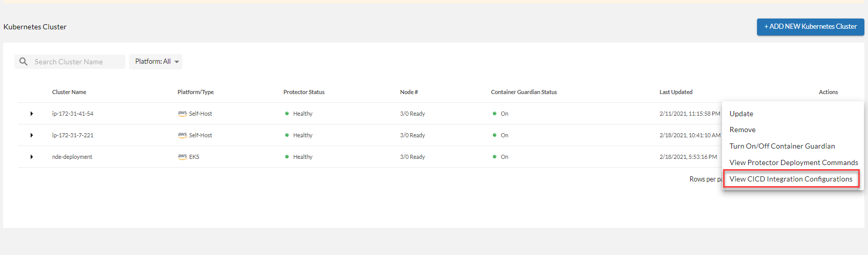The height and width of the screenshot is (255, 868).
Task: Expand the ip-172-31-41-54 cluster row
Action: pos(32,114)
